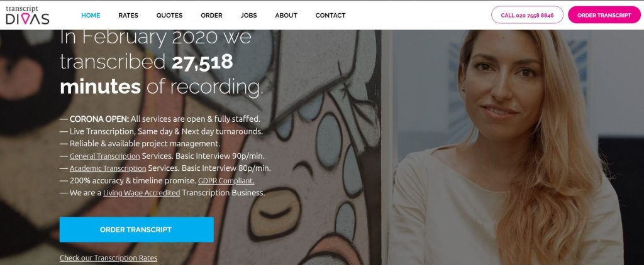The height and width of the screenshot is (265, 644).
Task: Open the QUOTES menu item
Action: [169, 16]
